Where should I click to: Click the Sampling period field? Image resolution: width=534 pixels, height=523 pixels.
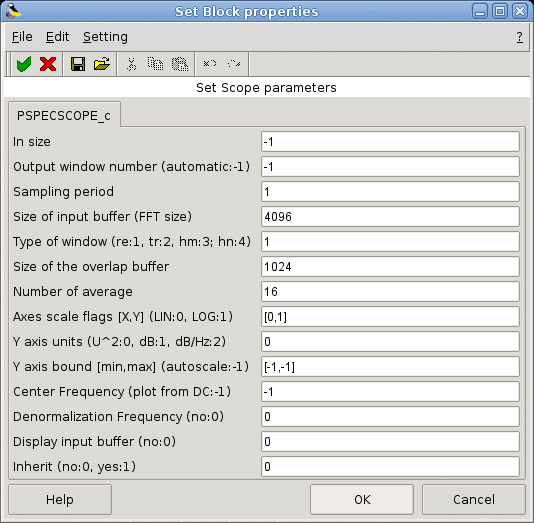(390, 192)
